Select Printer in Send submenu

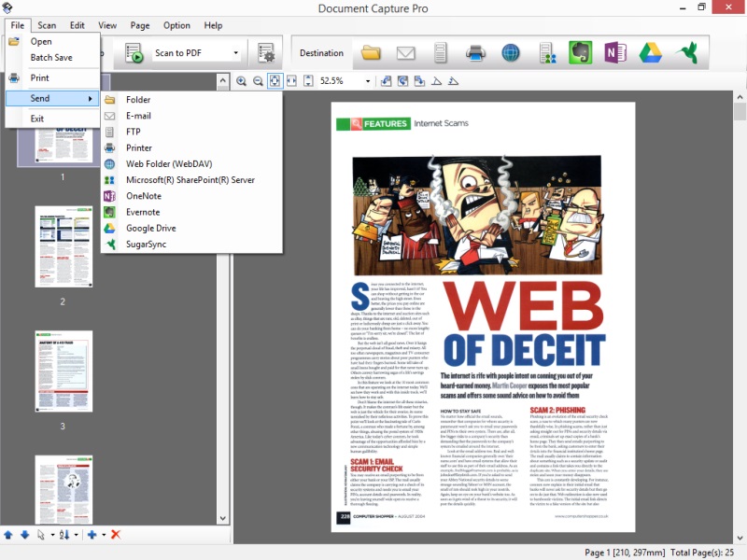click(191, 147)
